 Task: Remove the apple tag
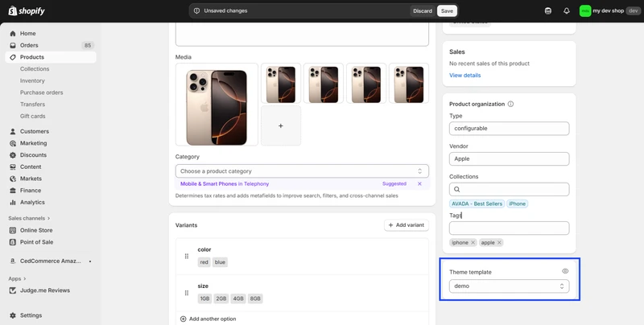[x=499, y=242]
